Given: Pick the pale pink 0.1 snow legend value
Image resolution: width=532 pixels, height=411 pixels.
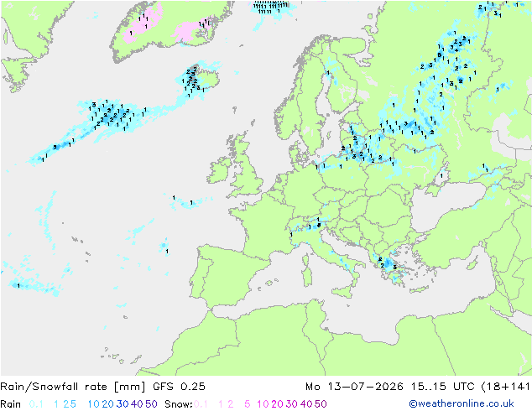Looking at the screenshot, I should (201, 404).
